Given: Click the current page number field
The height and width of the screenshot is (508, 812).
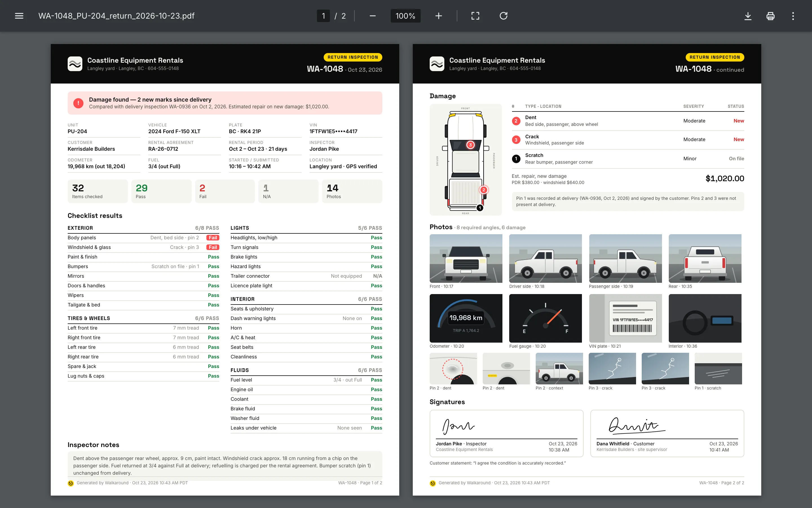Looking at the screenshot, I should point(323,16).
